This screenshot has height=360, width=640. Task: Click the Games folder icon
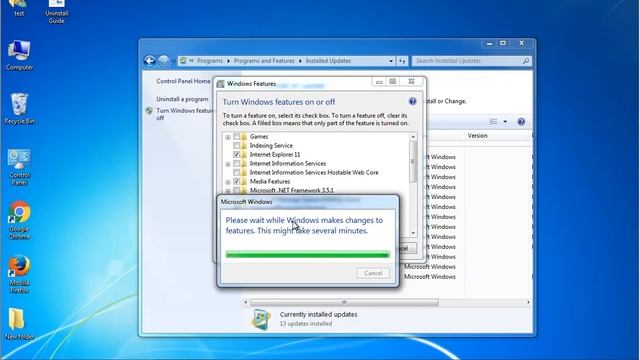(x=244, y=136)
